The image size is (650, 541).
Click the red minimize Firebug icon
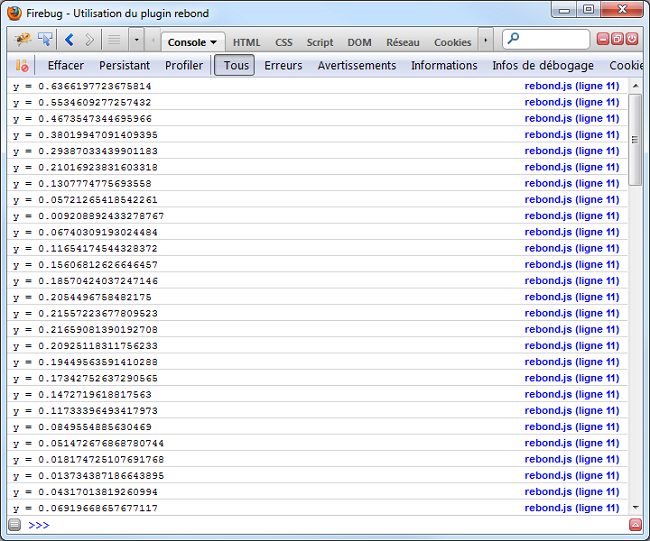coord(603,40)
